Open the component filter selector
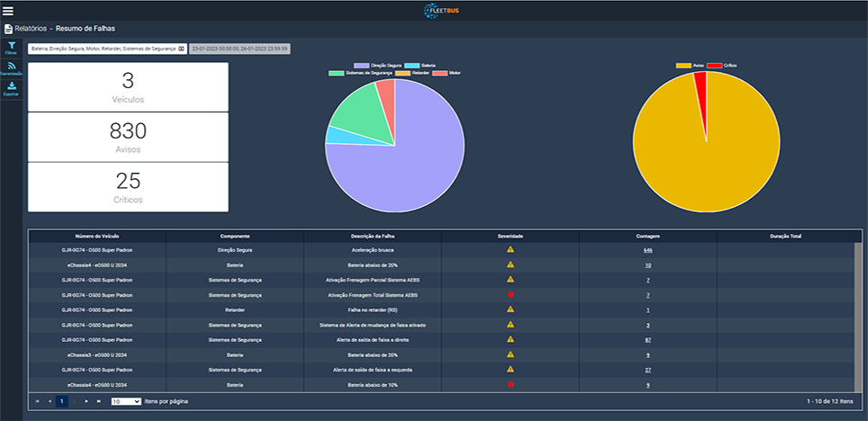Viewport: 868px width, 421px height. coord(103,48)
